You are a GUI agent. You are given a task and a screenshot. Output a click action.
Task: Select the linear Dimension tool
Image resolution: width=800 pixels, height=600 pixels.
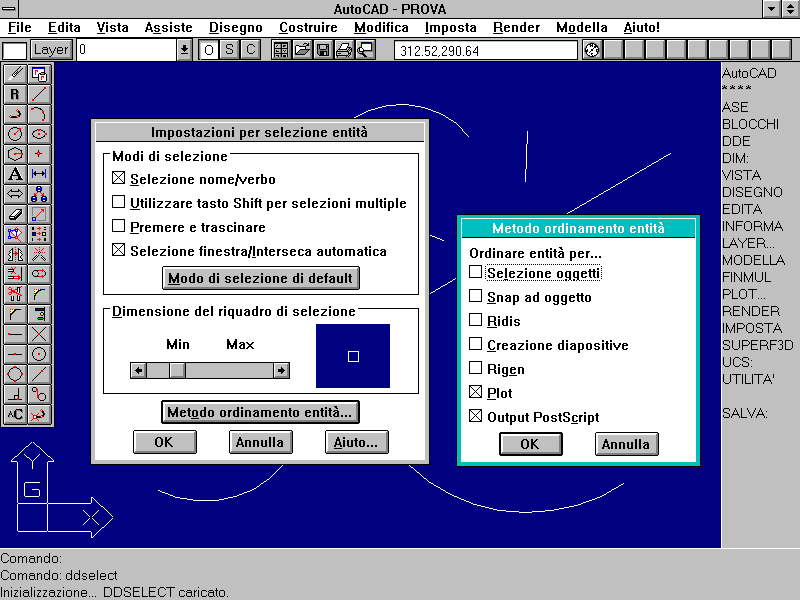click(39, 174)
